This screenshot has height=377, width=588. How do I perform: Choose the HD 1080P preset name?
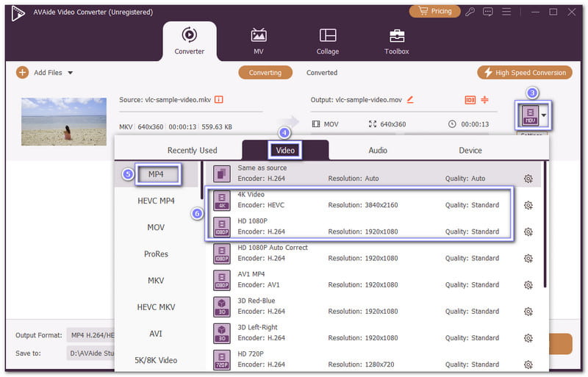[x=252, y=221]
